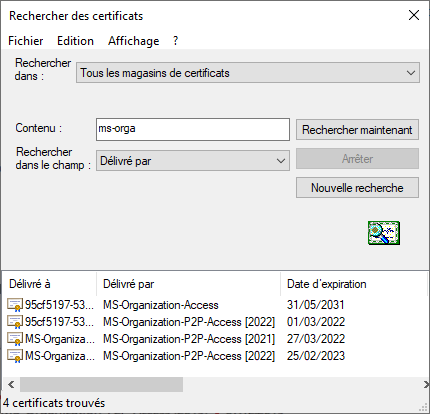Open the 'Tous les magasins de certificats' dropdown
Viewport: 430px width, 414px height.
tap(248, 73)
